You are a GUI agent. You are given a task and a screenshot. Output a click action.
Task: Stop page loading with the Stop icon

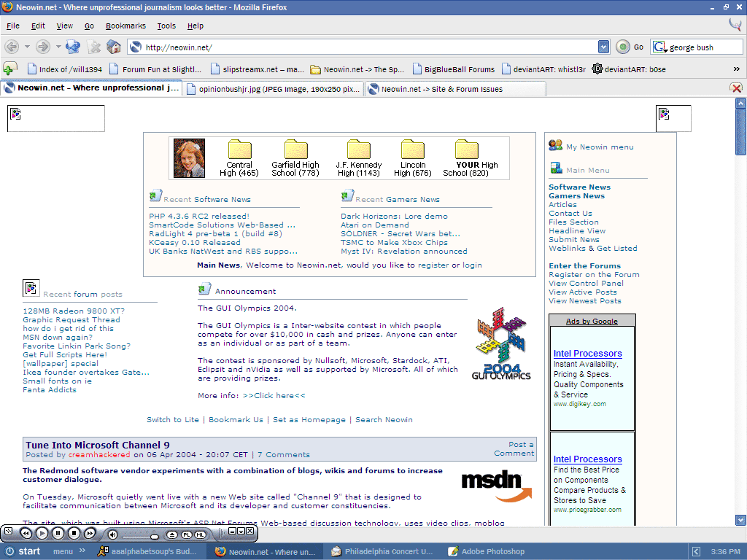pyautogui.click(x=94, y=47)
